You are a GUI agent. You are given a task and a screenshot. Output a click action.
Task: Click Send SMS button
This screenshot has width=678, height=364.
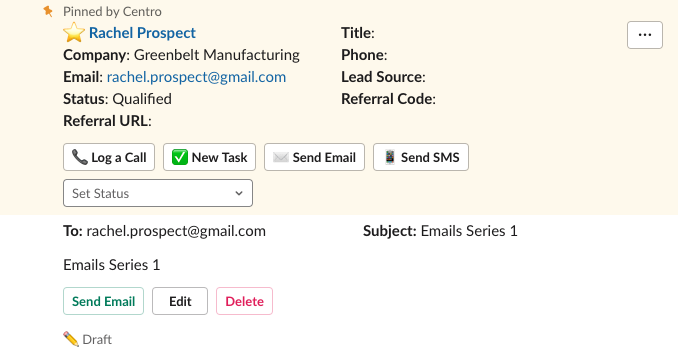421,157
